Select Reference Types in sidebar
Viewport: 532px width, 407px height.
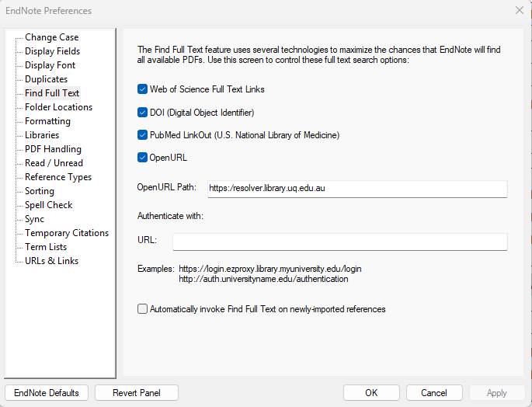57,177
